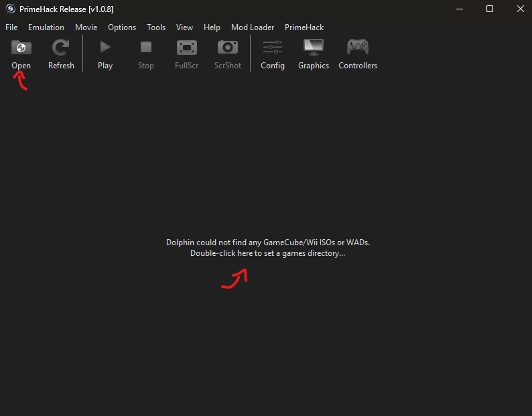
Task: Open Controllers gamepad icon
Action: (x=358, y=47)
